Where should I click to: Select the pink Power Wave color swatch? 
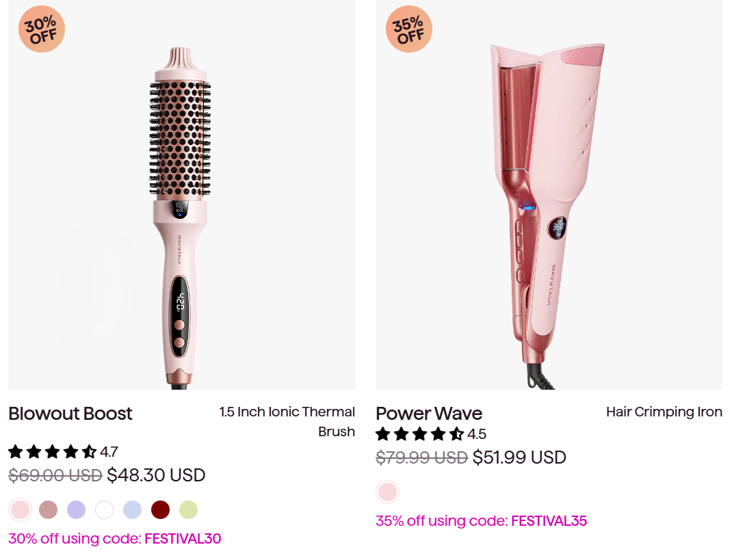[x=387, y=492]
